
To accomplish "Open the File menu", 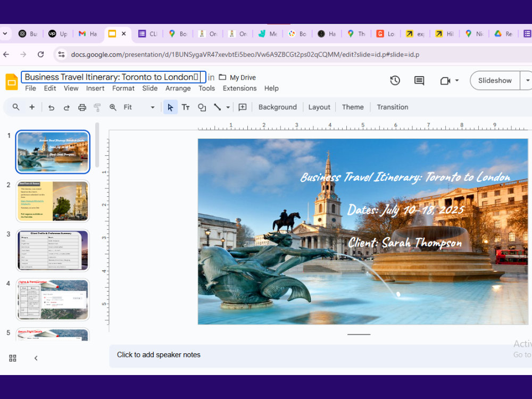I will [x=30, y=88].
